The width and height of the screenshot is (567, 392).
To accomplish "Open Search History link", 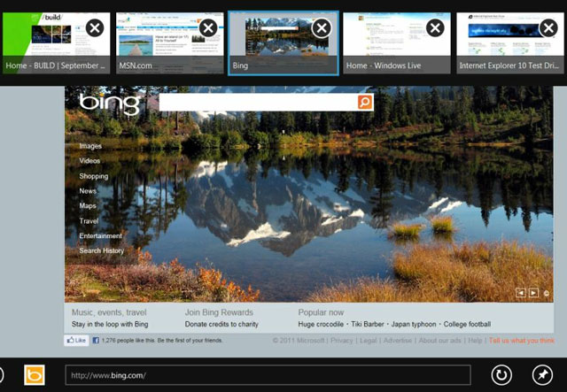I will (x=102, y=250).
